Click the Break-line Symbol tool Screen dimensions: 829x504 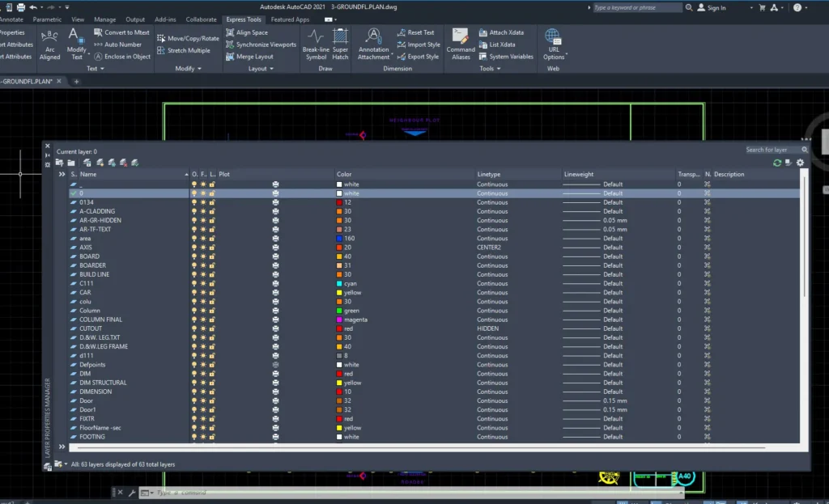(x=316, y=44)
